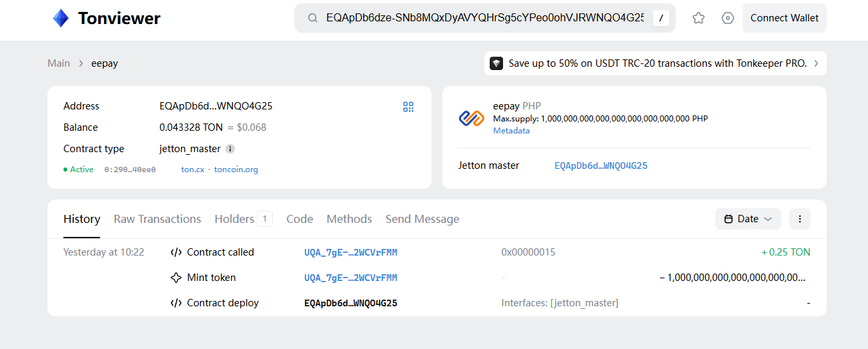This screenshot has height=349, width=868.
Task: Open the ton.cx explorer link
Action: pyautogui.click(x=192, y=169)
